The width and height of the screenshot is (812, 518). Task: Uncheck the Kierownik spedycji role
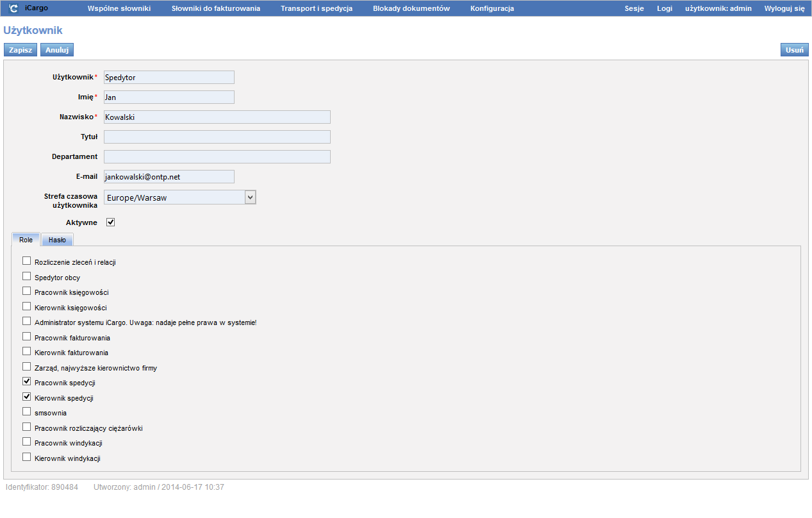[x=27, y=397]
